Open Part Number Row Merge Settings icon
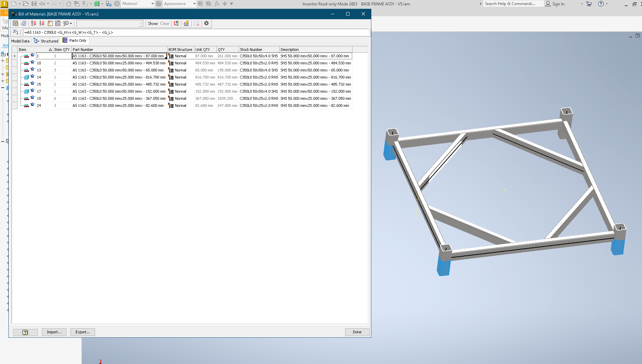Viewport: 642px width, 364px height. click(176, 23)
